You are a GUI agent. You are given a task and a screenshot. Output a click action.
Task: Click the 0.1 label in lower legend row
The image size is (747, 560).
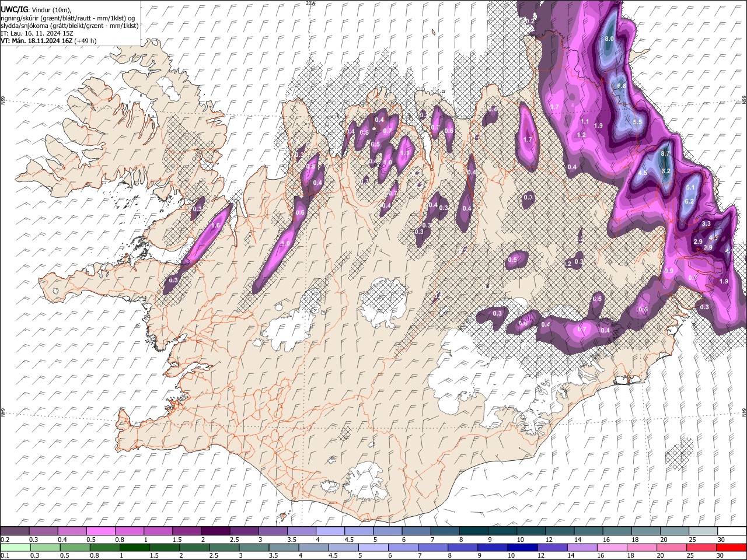(x=5, y=556)
